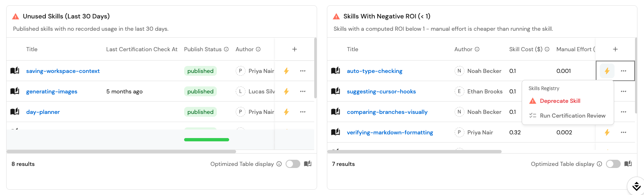Image resolution: width=644 pixels, height=195 pixels.
Task: Click info icon beside Skill Cost column
Action: 547,49
